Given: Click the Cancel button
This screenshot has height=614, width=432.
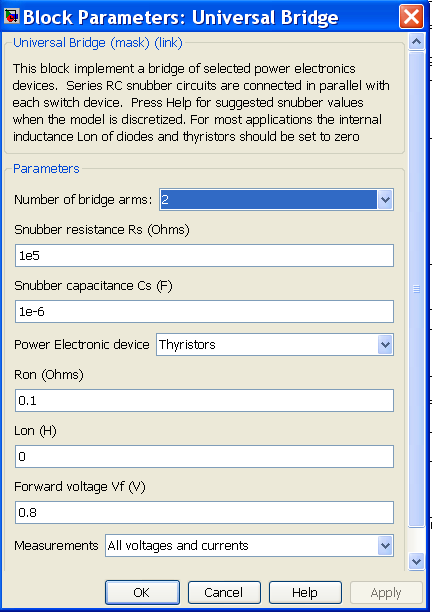Looking at the screenshot, I should (x=224, y=592).
